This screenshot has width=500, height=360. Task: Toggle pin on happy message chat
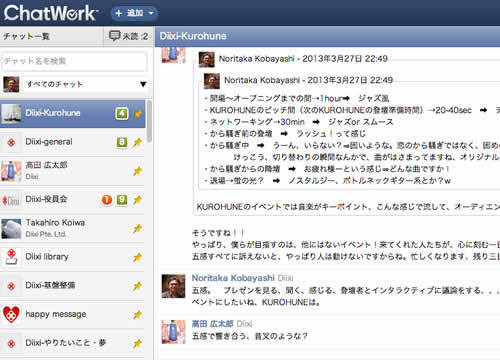click(138, 315)
